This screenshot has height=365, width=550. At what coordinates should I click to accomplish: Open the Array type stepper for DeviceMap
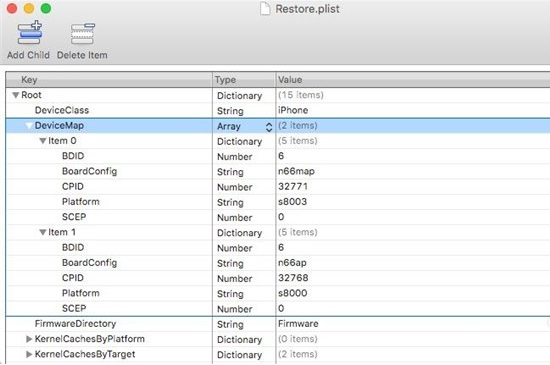tap(269, 127)
